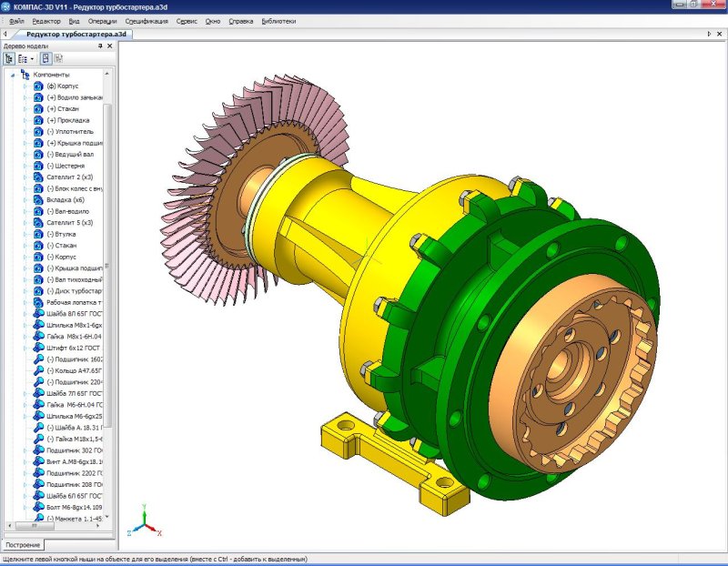Open the Спецификация menu
Screen dimensions: 728x566
coord(147,21)
